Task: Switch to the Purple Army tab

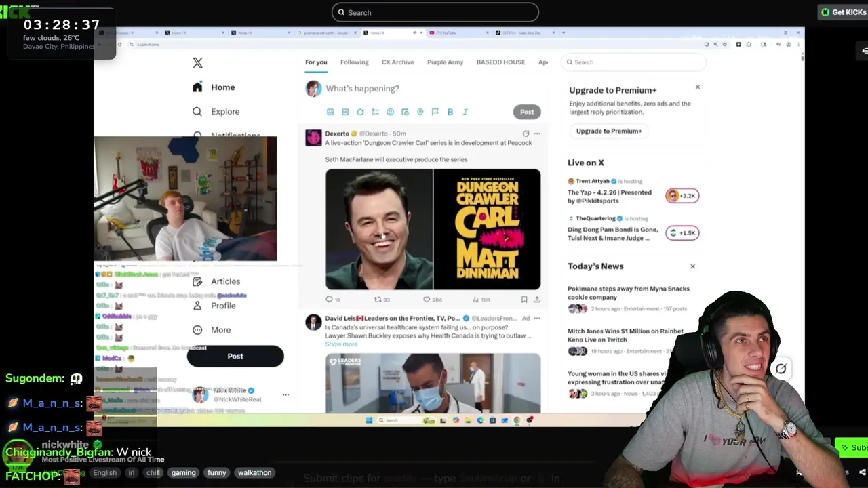Action: tap(445, 62)
